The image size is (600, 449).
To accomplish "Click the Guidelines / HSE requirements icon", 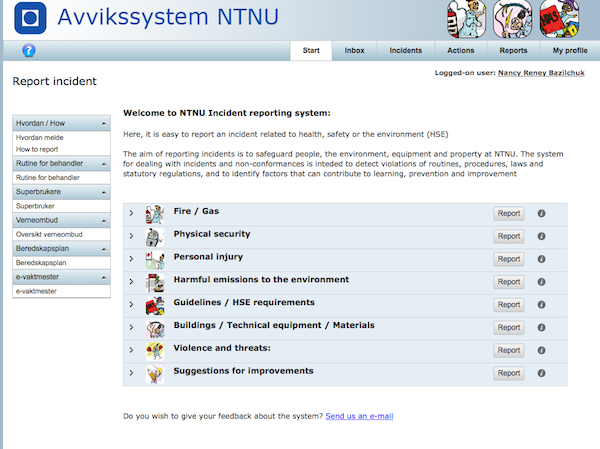I will tap(155, 305).
